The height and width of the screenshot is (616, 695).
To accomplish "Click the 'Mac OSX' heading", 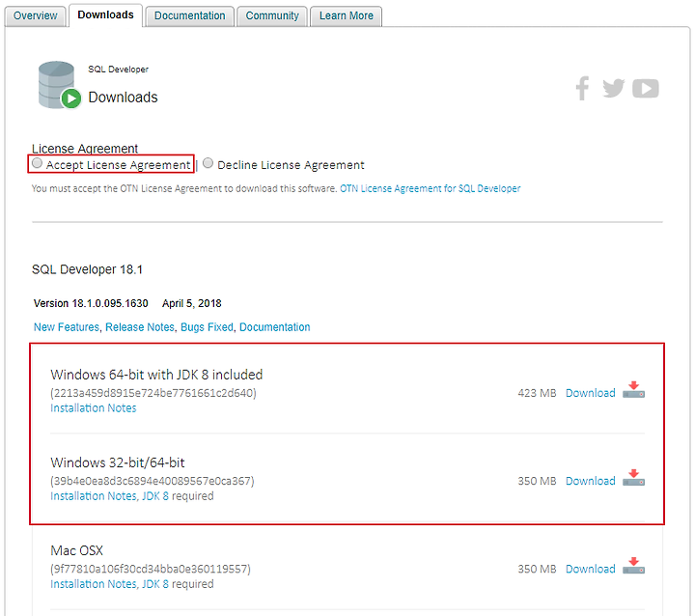I will (x=76, y=550).
